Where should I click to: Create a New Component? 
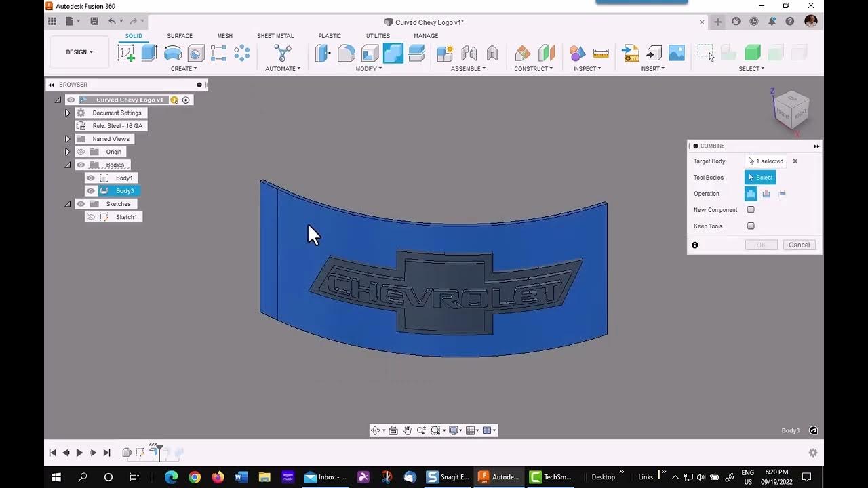coord(445,53)
